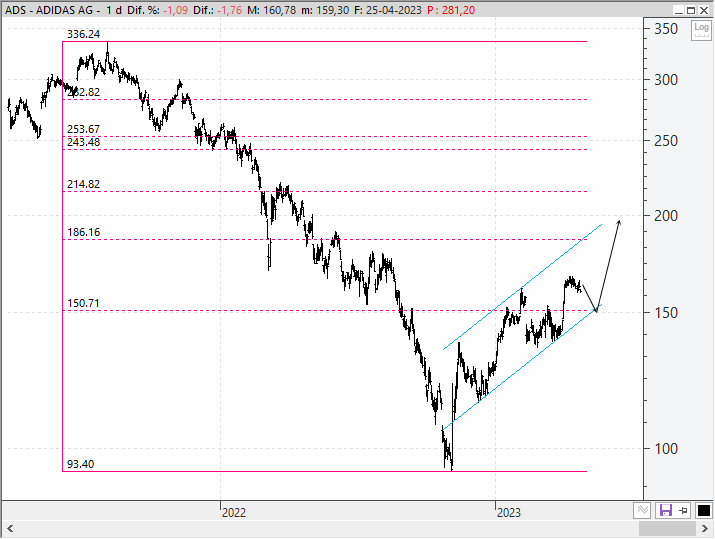Click the 243.48 retracement label
715x539 pixels.
pyautogui.click(x=83, y=142)
